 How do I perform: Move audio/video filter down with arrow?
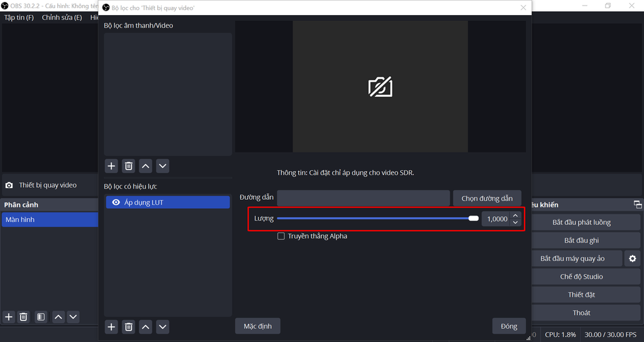(162, 166)
